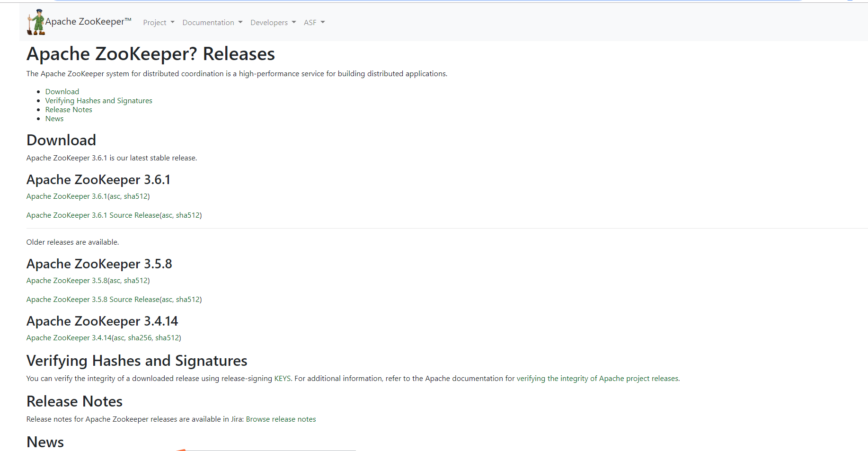Open asc signature for ZooKeeper 3.4.14
The height and width of the screenshot is (451, 868).
119,338
